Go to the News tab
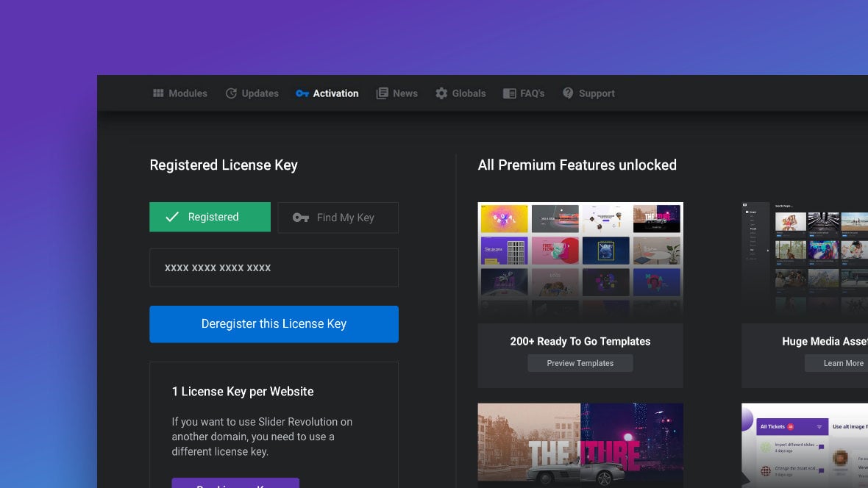The height and width of the screenshot is (488, 868). pyautogui.click(x=397, y=93)
